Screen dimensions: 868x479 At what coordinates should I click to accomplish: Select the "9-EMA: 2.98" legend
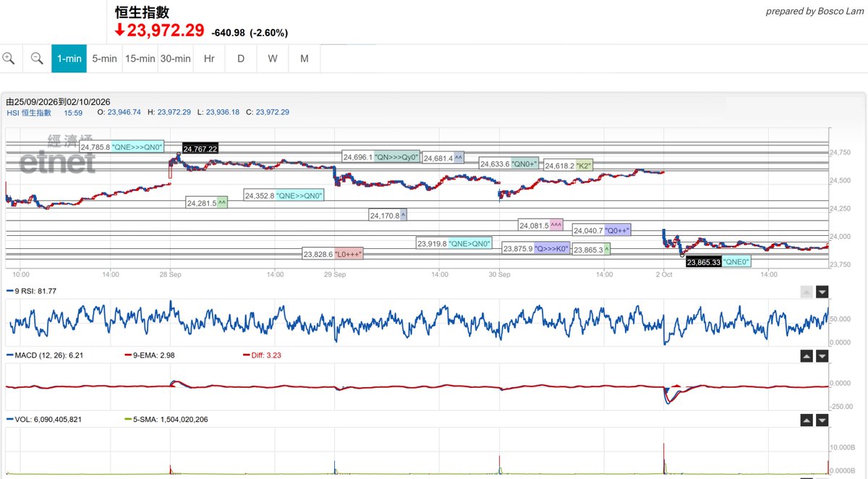151,355
